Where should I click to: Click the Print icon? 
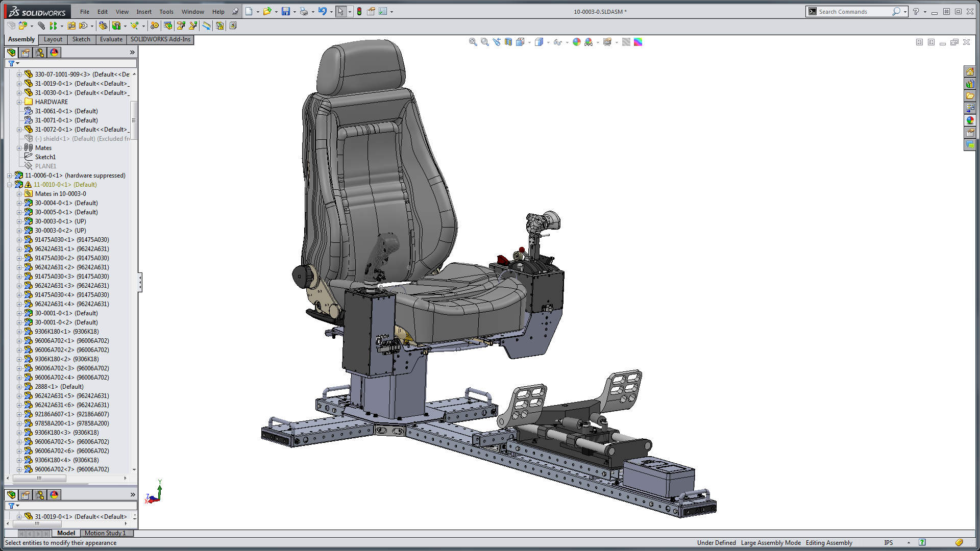coord(304,11)
